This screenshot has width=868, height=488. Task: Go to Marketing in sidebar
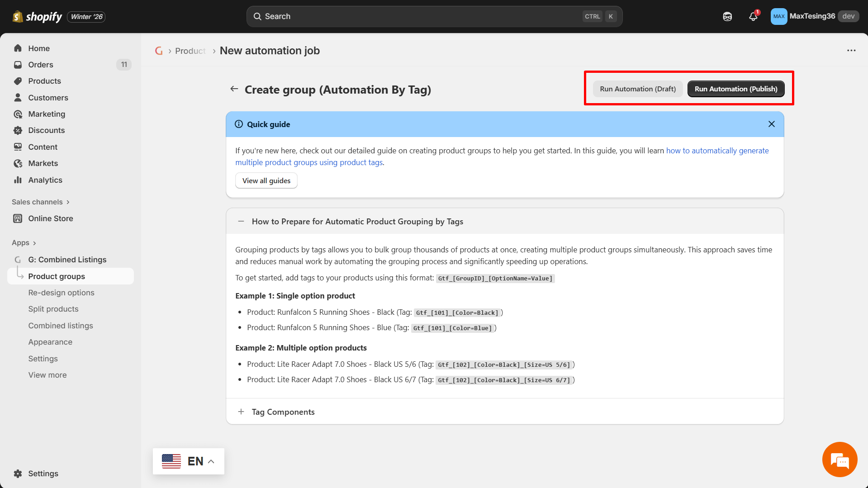tap(47, 114)
